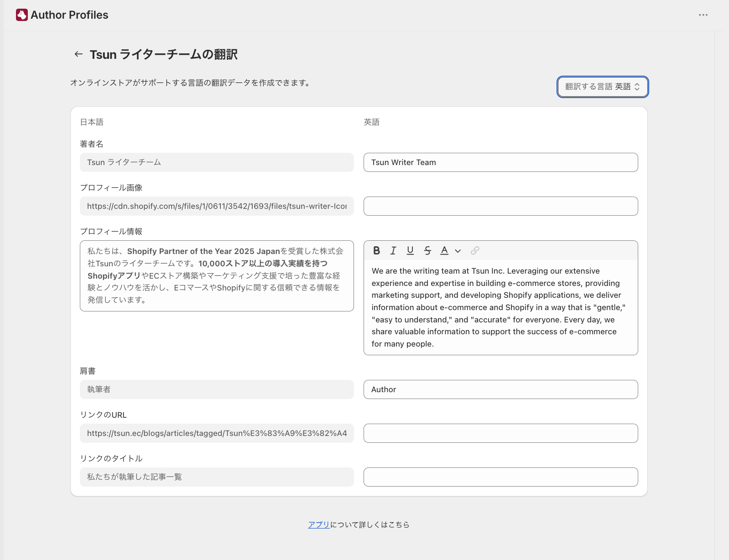Image resolution: width=729 pixels, height=560 pixels.
Task: Click the Author title input field
Action: [x=500, y=389]
